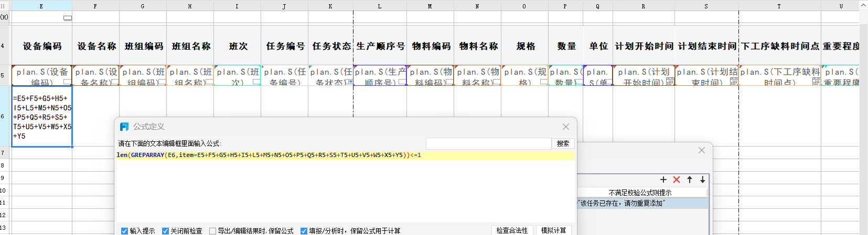Screen dimensions: 868x235
Task: Click the text widget icon in 物料名称 data cell
Action: [x=496, y=82]
